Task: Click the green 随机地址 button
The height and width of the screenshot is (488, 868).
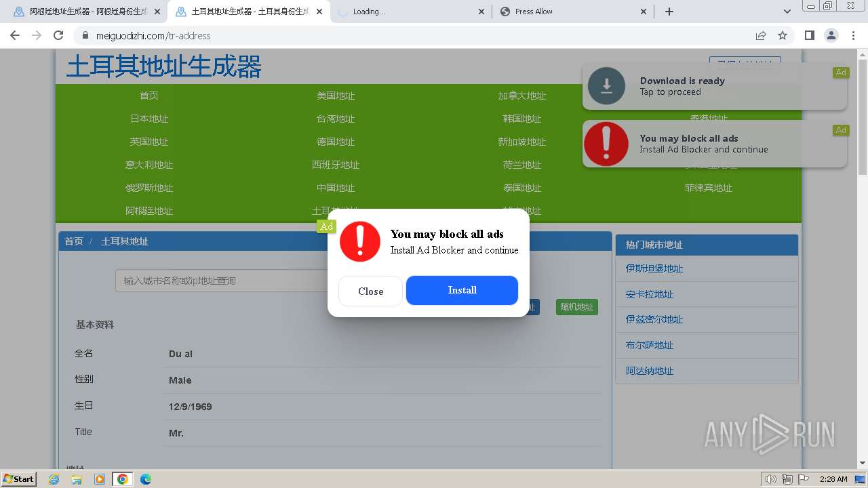Action: click(577, 307)
